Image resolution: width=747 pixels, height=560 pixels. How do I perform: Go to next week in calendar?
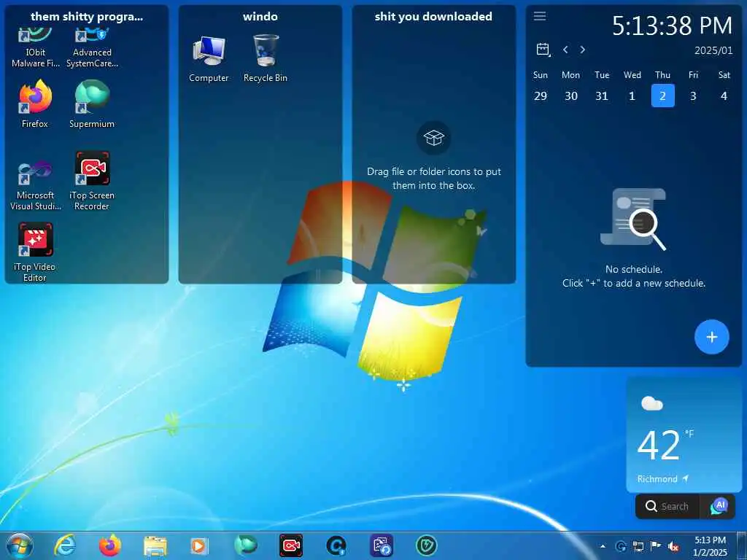(582, 50)
